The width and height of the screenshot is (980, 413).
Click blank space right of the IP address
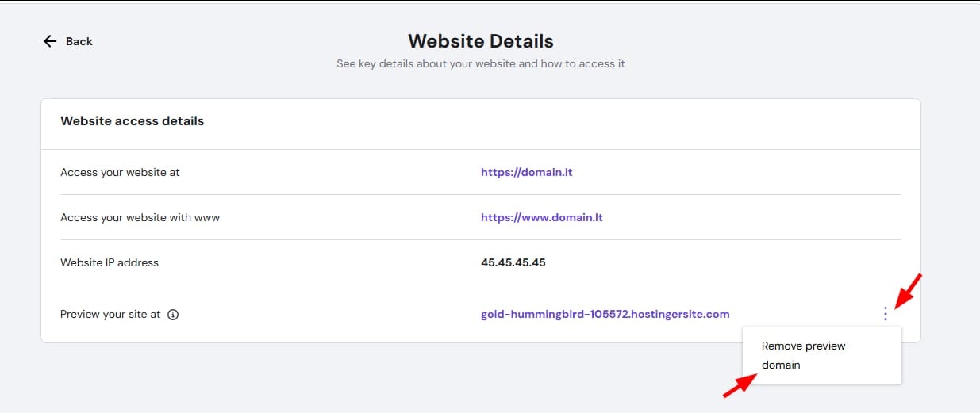coord(714,262)
